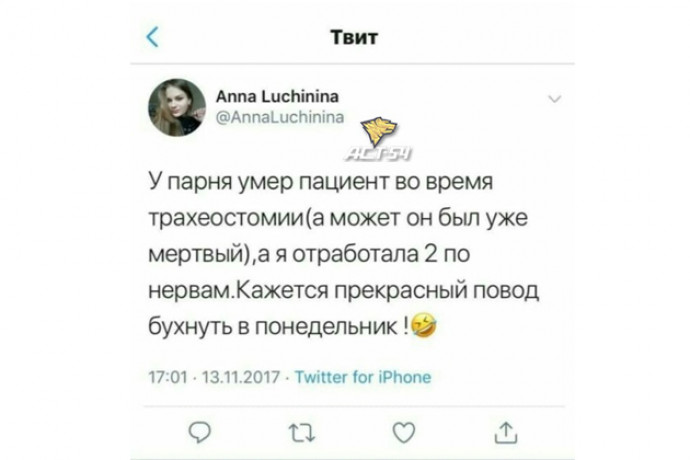Expand the tweet options chevron menu
690x460 pixels.
(554, 99)
